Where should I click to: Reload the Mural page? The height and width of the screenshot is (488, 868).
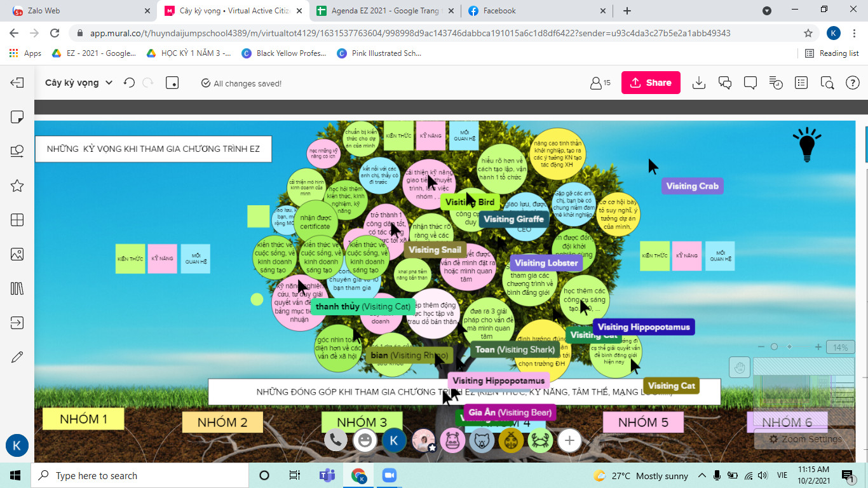[55, 33]
